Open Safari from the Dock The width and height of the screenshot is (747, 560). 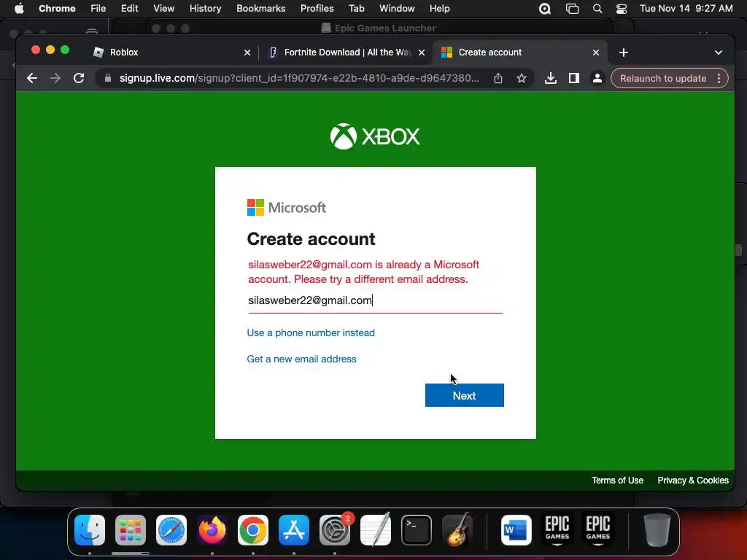pos(171,530)
